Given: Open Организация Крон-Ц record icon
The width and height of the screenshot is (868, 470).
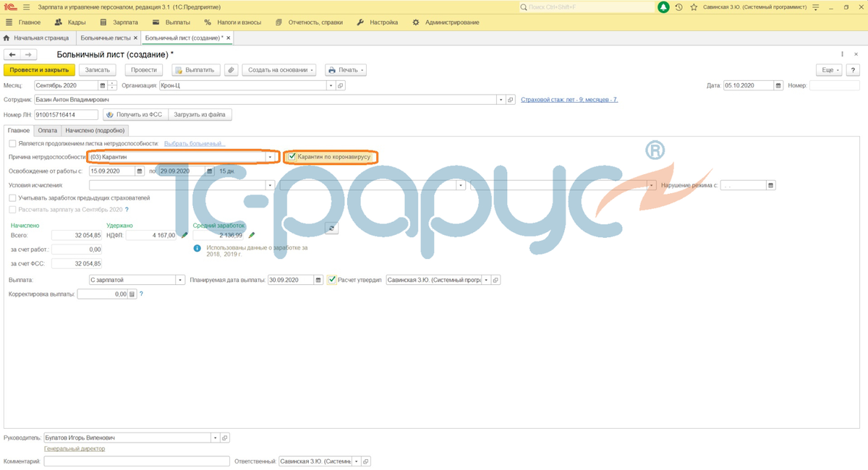Looking at the screenshot, I should coord(341,85).
